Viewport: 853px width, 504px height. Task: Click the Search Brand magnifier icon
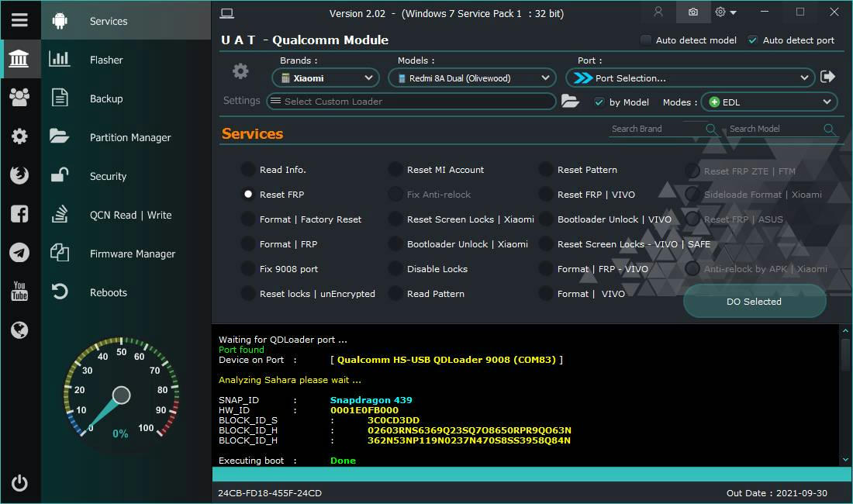[x=710, y=129]
